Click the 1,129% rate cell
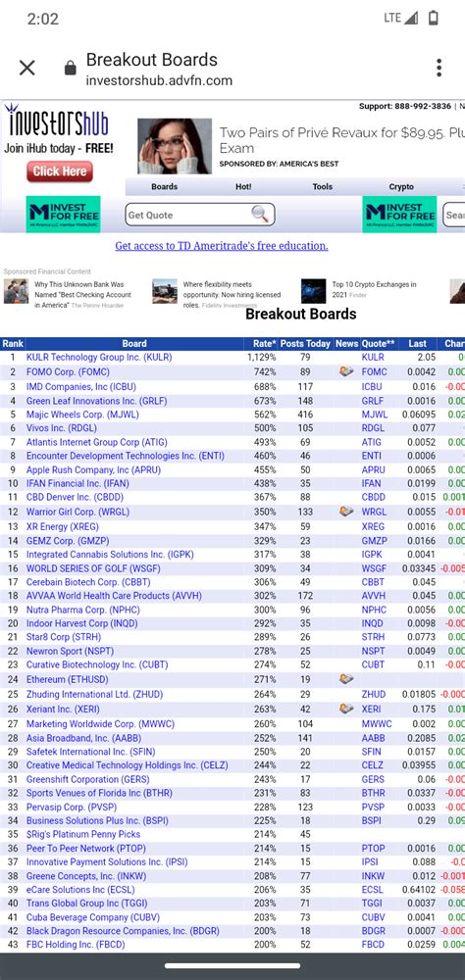Image resolution: width=465 pixels, height=980 pixels. point(261,358)
